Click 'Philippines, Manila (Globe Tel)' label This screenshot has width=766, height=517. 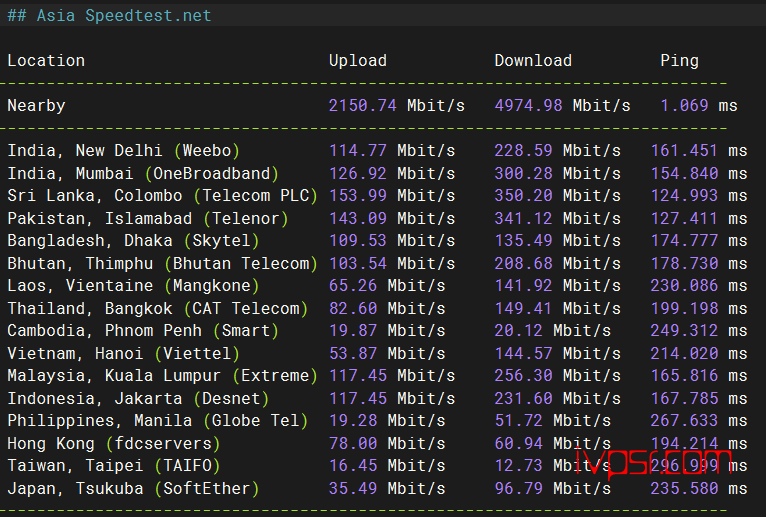point(158,421)
